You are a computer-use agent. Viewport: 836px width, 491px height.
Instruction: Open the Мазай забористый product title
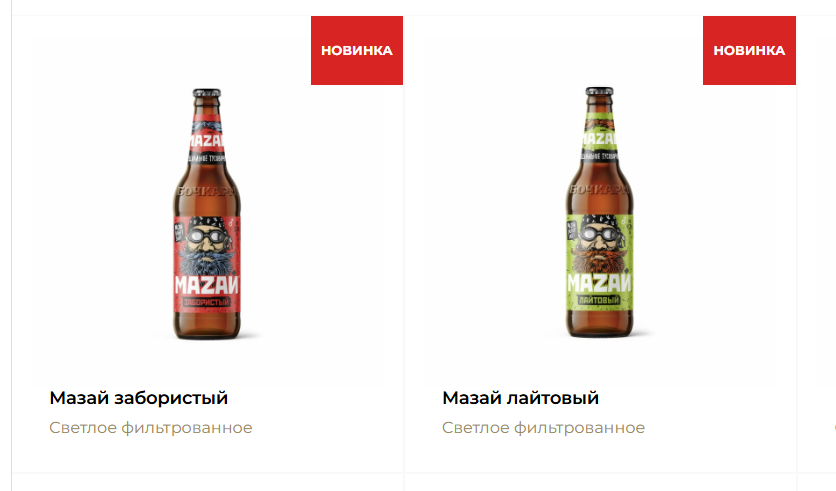tap(139, 398)
